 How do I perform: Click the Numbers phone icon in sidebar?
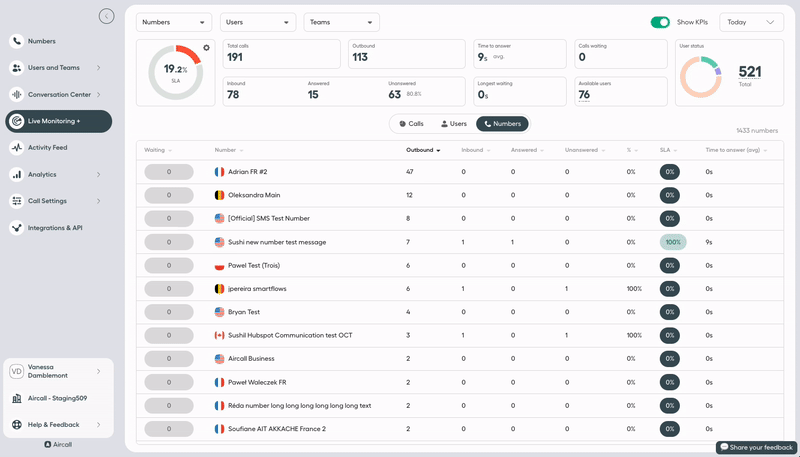pyautogui.click(x=17, y=41)
